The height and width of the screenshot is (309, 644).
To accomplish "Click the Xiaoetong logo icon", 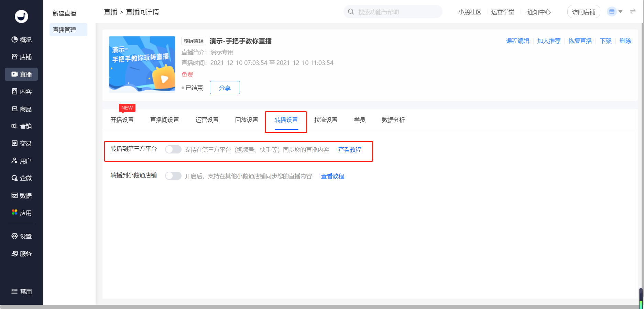I will pyautogui.click(x=21, y=16).
